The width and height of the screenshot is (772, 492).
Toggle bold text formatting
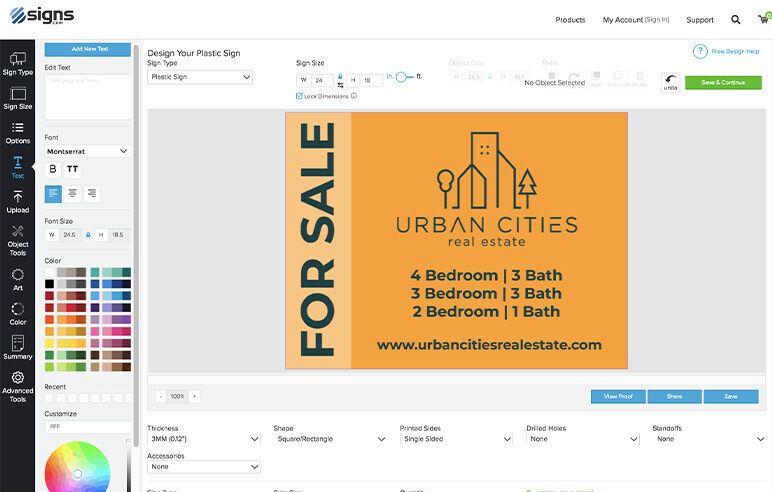point(53,169)
